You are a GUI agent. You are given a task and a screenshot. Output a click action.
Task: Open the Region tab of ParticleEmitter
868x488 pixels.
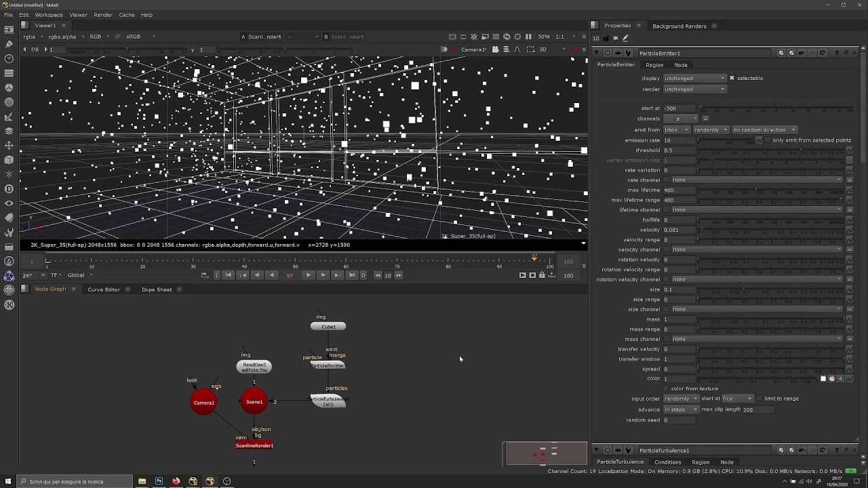[654, 65]
